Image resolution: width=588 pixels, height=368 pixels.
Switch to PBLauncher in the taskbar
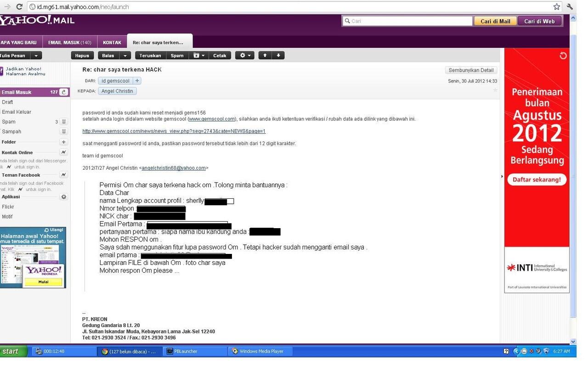195,351
